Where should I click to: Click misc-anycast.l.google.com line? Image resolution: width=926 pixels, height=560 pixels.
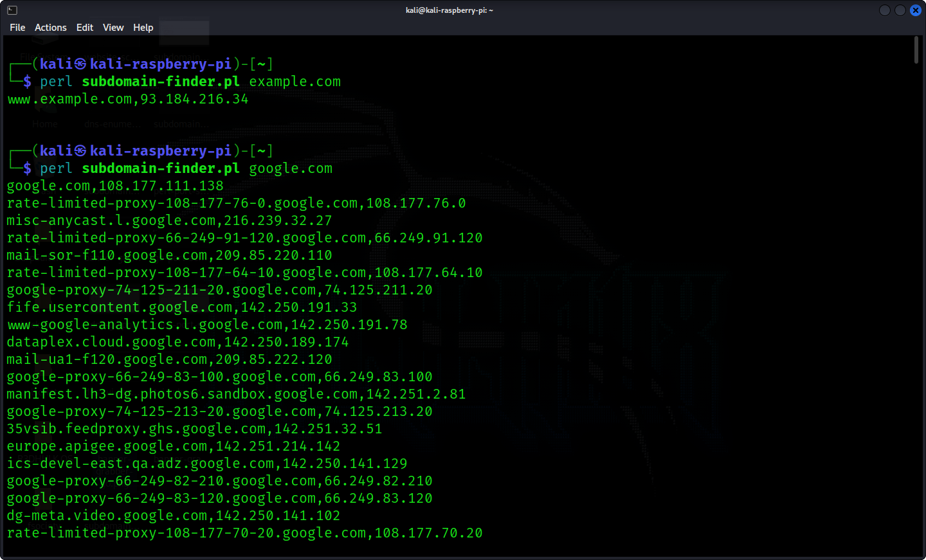tap(170, 221)
